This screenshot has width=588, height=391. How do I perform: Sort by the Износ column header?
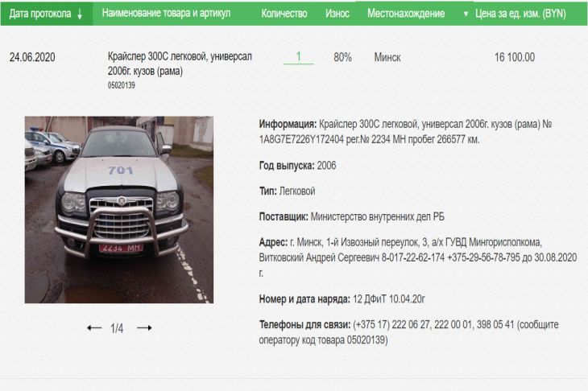(x=337, y=14)
